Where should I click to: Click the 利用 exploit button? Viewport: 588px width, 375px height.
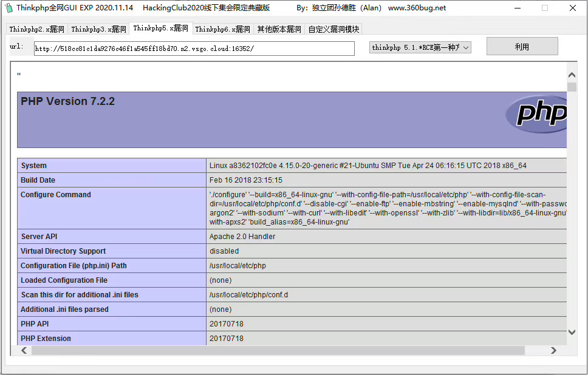tap(522, 47)
